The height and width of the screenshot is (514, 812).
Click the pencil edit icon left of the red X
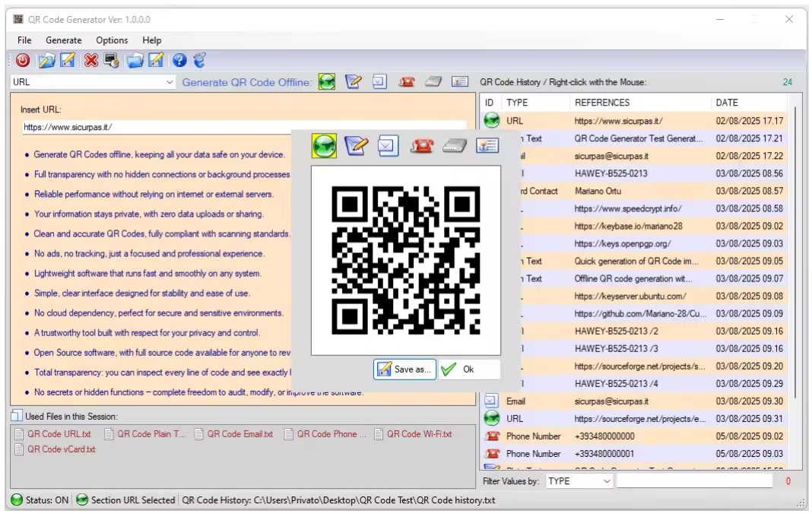(x=68, y=60)
